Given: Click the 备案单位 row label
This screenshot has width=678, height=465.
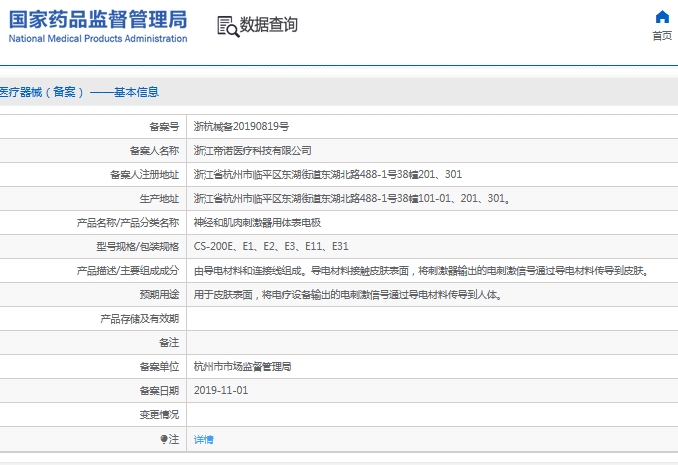Looking at the screenshot, I should click(159, 367).
